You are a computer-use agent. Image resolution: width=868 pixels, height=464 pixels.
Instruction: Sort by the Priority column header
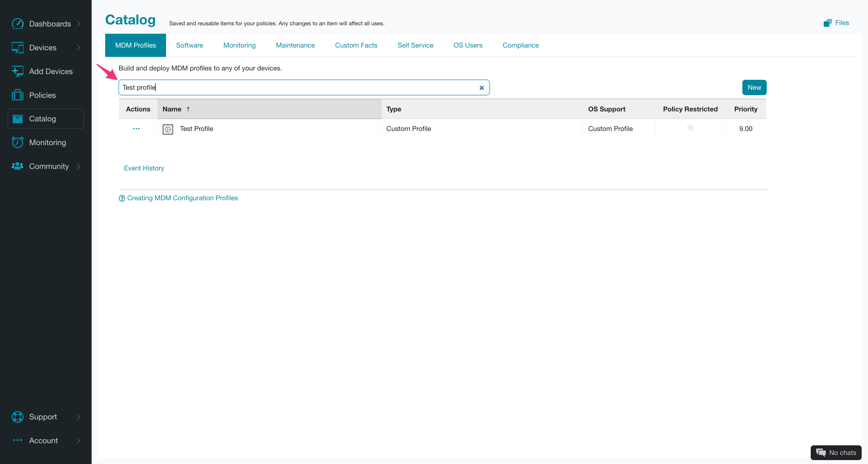[746, 109]
